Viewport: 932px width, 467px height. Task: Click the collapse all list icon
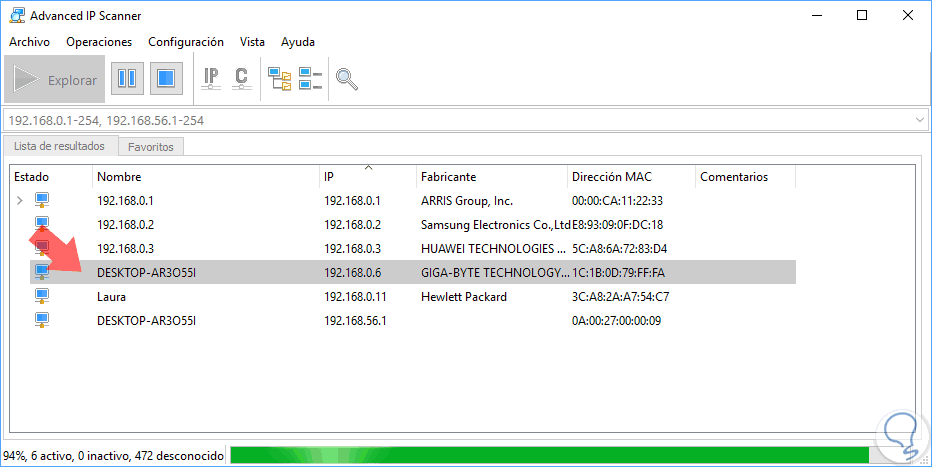click(x=310, y=78)
